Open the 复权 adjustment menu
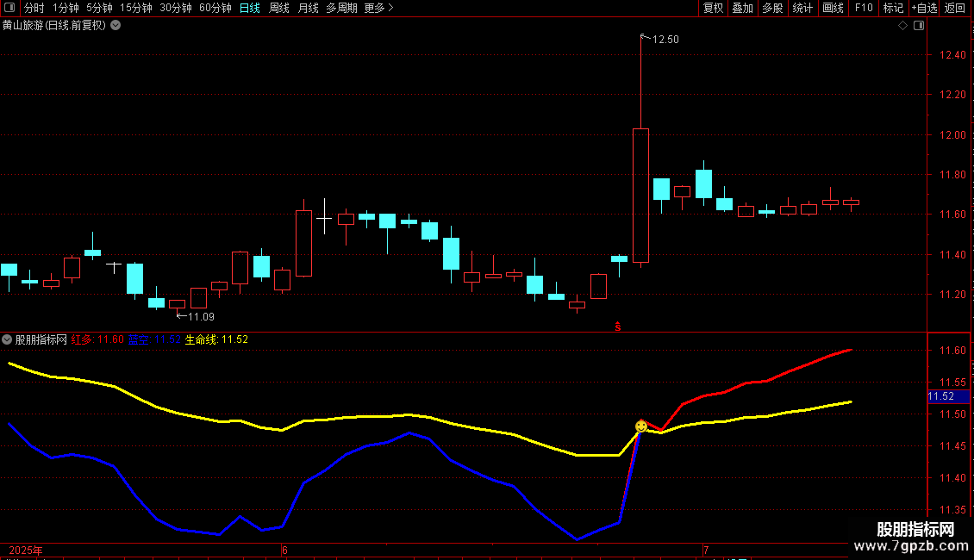This screenshot has height=560, width=974. tap(713, 8)
